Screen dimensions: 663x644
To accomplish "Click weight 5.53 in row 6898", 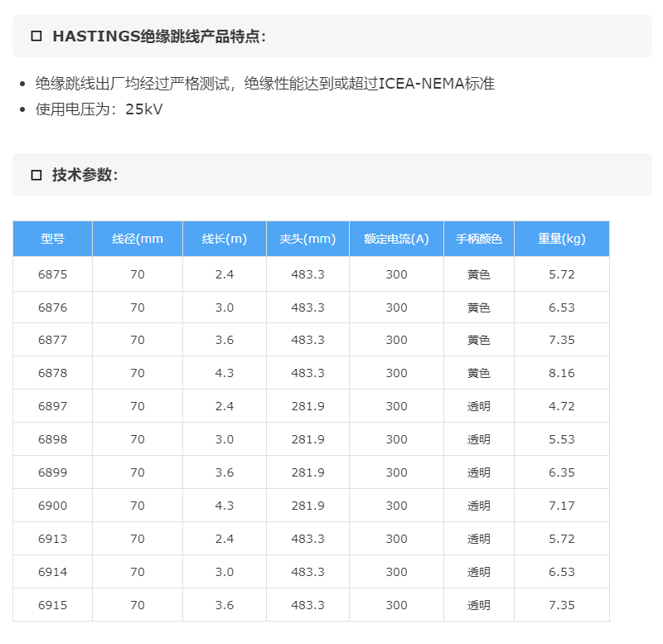I will tap(562, 439).
